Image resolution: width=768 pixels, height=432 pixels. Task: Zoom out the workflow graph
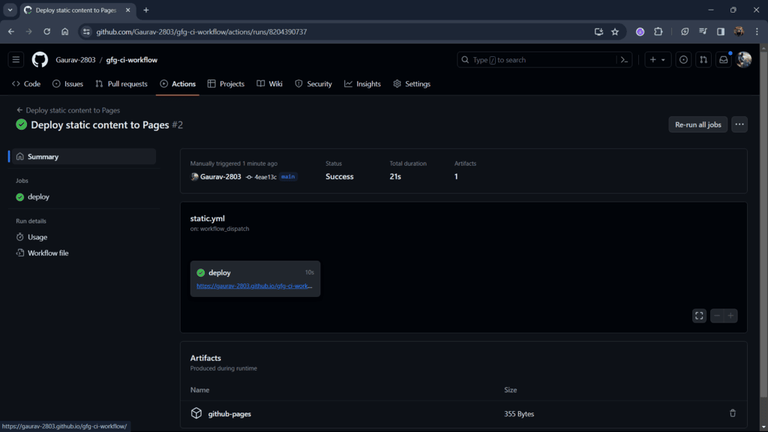(x=717, y=316)
